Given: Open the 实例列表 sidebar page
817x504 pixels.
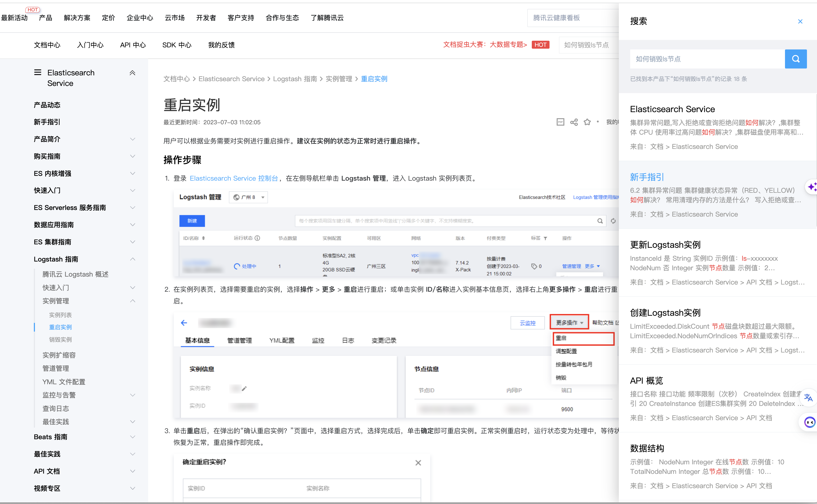Looking at the screenshot, I should pyautogui.click(x=60, y=315).
